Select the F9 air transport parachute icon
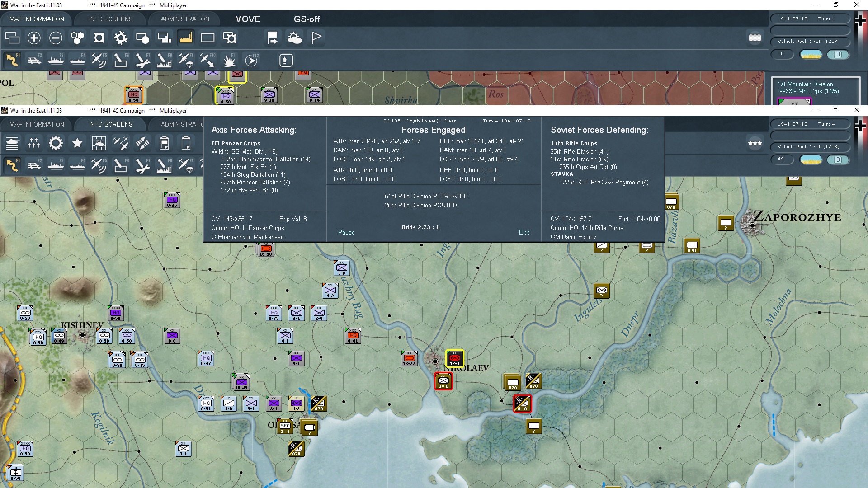868x488 pixels. (x=186, y=60)
